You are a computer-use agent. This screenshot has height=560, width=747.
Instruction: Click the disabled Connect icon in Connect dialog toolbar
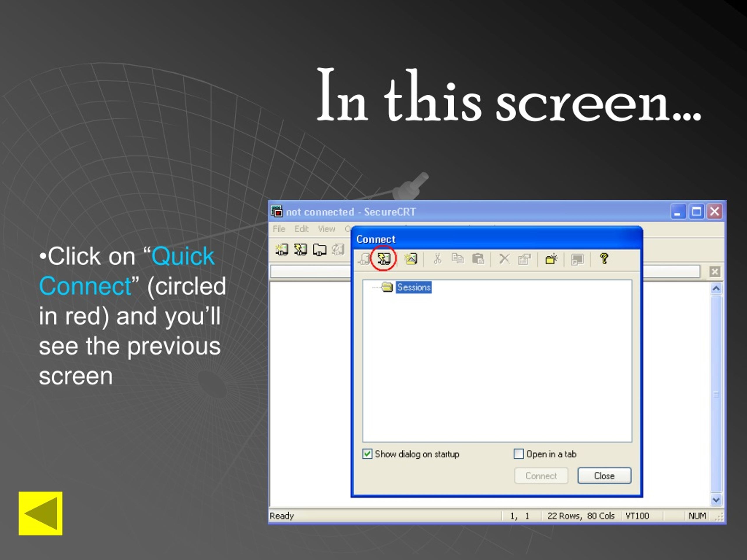(364, 259)
